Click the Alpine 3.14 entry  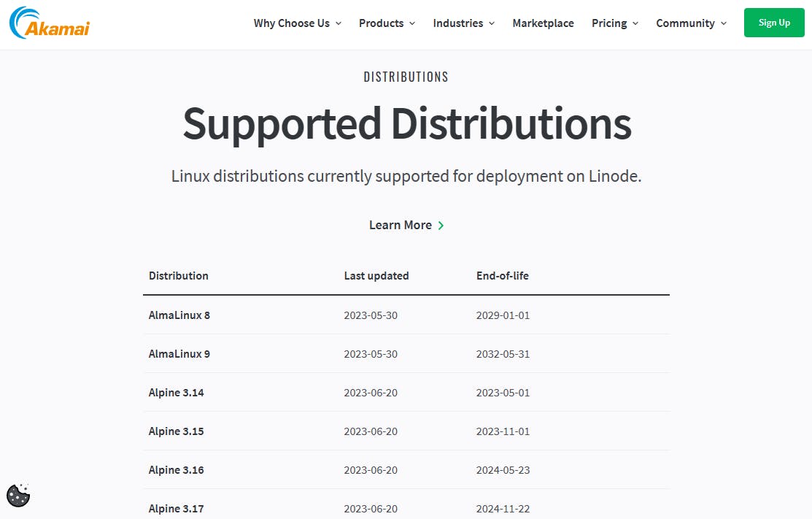[177, 393]
